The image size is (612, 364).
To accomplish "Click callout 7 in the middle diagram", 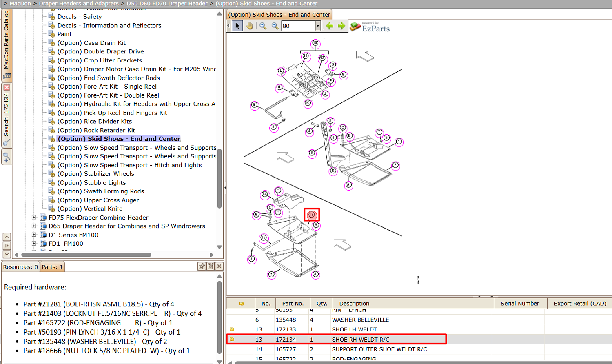I will click(x=379, y=132).
